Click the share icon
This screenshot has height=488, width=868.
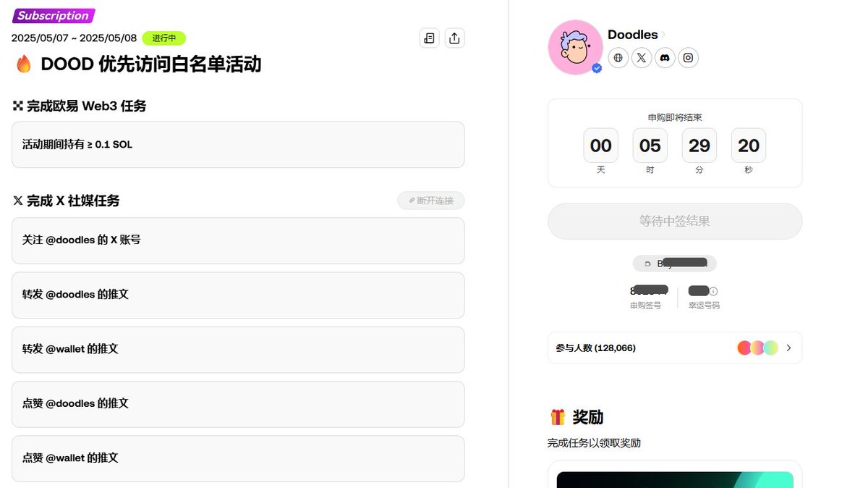pos(454,38)
